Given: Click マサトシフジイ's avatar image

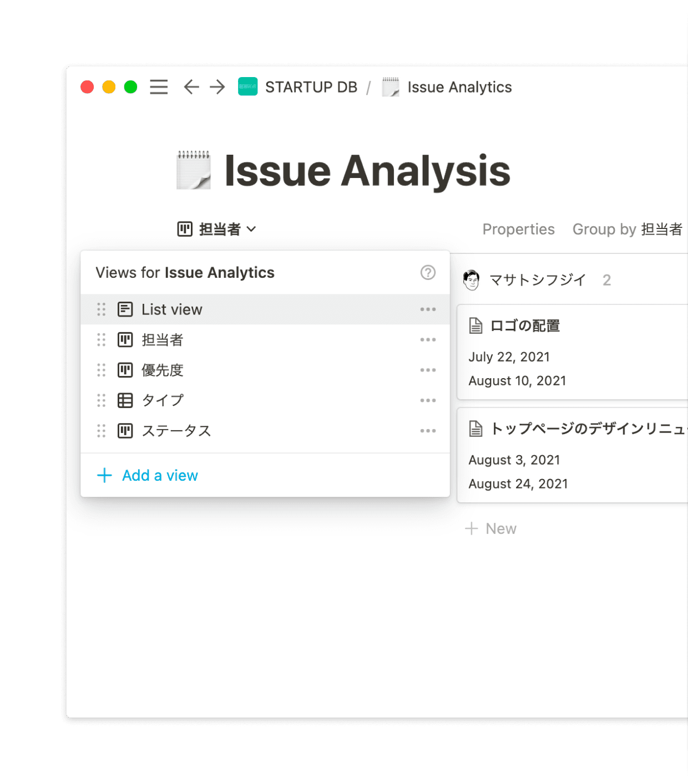Looking at the screenshot, I should (x=471, y=279).
